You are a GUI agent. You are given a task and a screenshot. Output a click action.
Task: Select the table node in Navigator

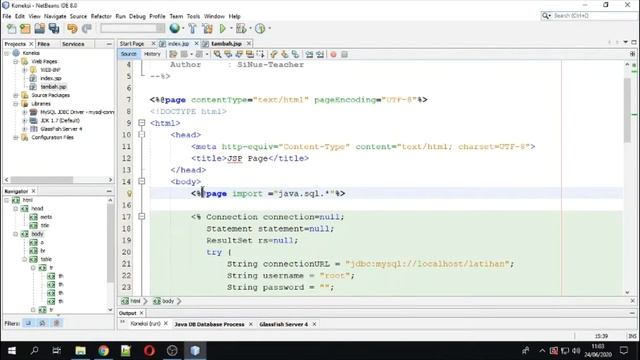pos(46,259)
